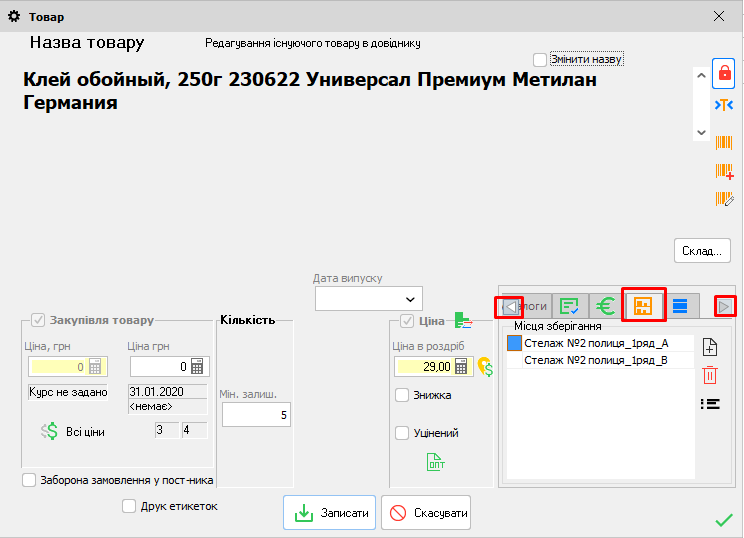744x538 pixels.
Task: Open the blue list tab
Action: point(679,306)
